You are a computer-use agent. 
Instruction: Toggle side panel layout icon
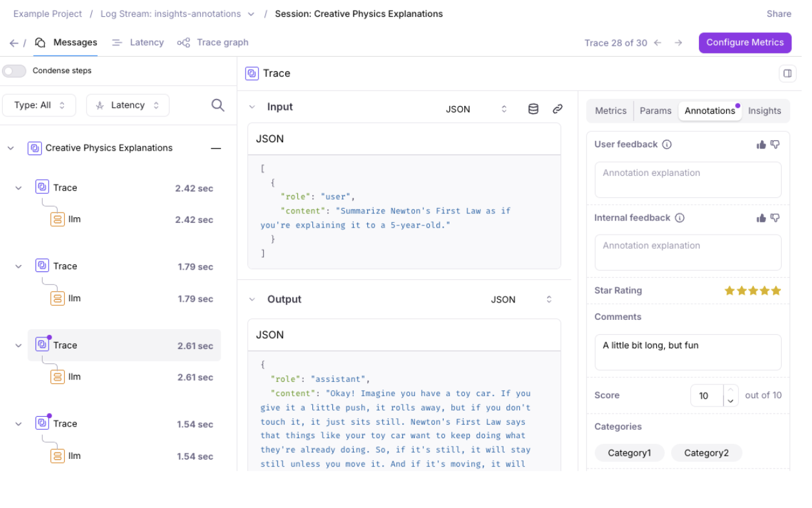click(787, 73)
